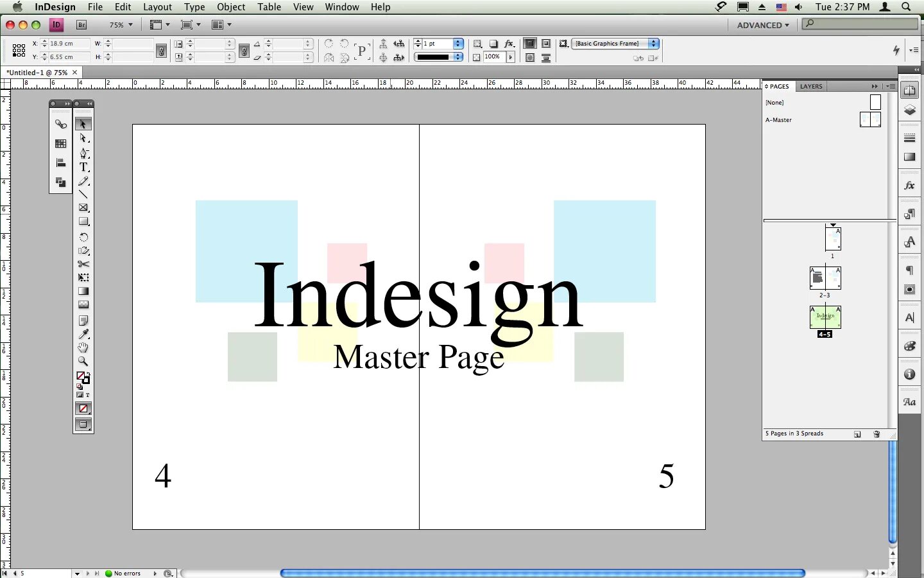This screenshot has width=924, height=578.
Task: Choose the Rectangle Frame tool
Action: coord(83,207)
